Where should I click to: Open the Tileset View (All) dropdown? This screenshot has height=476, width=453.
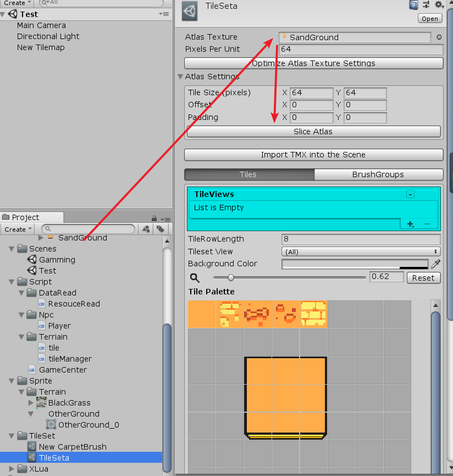[x=361, y=251]
